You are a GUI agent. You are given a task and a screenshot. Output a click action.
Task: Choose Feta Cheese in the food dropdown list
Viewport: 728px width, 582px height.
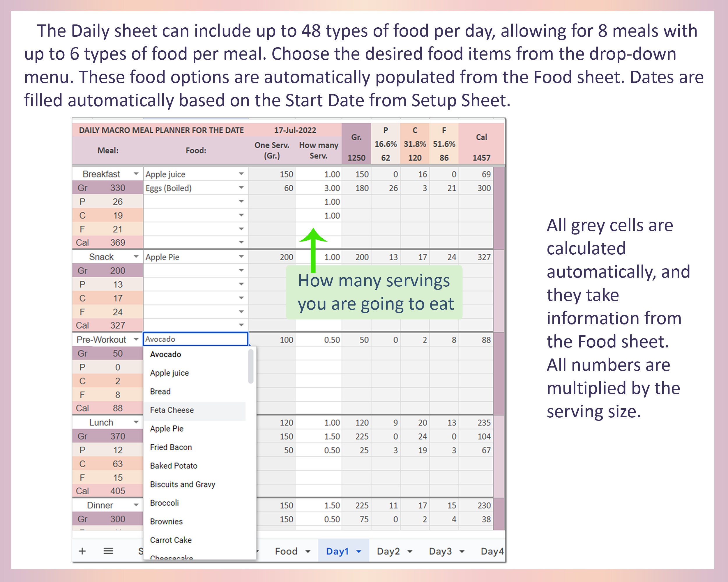tap(195, 410)
